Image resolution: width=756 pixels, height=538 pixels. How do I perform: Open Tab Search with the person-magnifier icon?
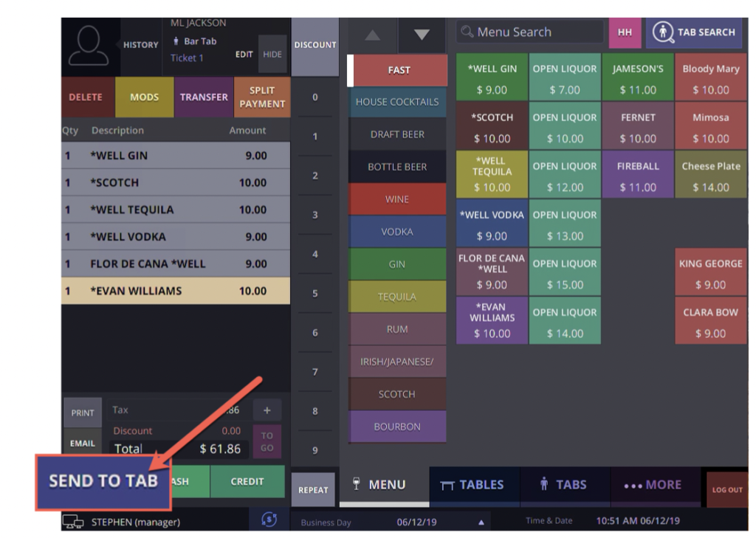[662, 32]
